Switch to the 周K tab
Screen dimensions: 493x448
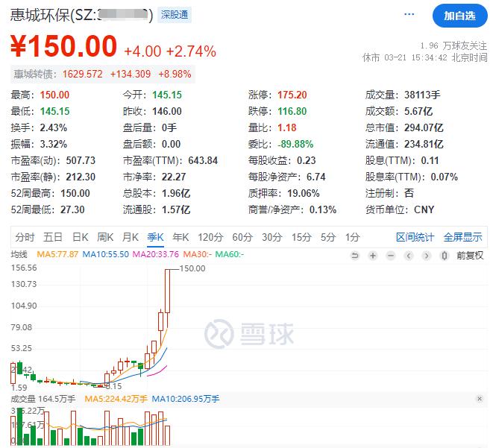point(105,237)
